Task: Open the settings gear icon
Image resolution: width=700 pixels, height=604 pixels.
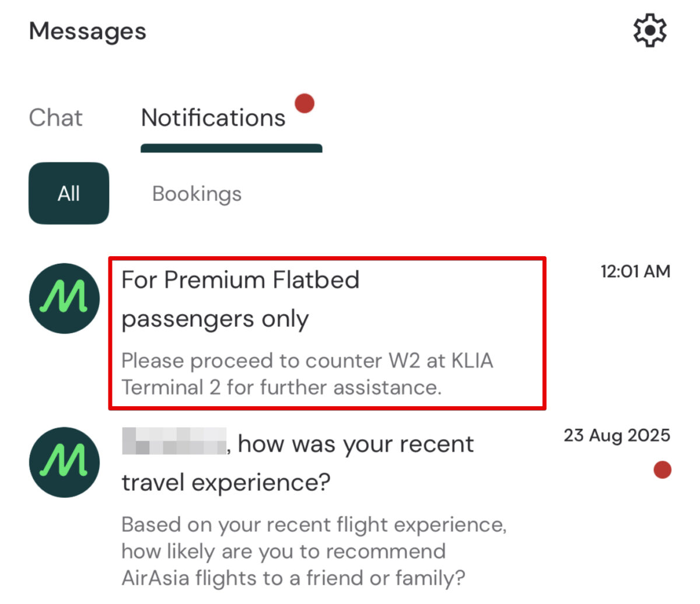Action: pos(650,30)
